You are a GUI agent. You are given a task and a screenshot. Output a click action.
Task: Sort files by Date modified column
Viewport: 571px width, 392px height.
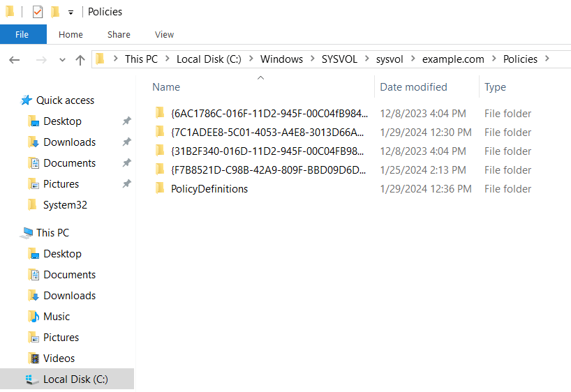click(x=413, y=87)
